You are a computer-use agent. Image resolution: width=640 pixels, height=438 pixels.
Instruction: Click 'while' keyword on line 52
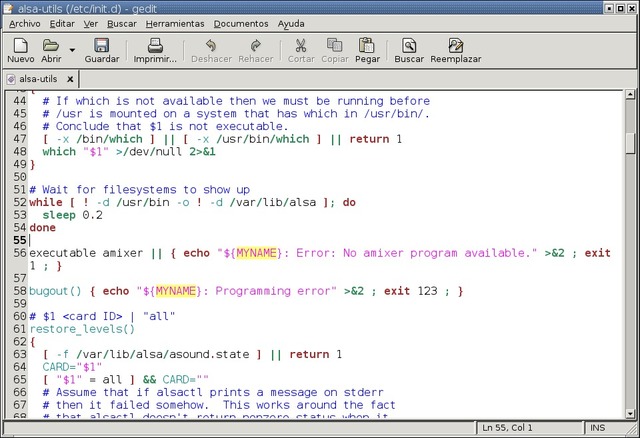[x=46, y=202]
